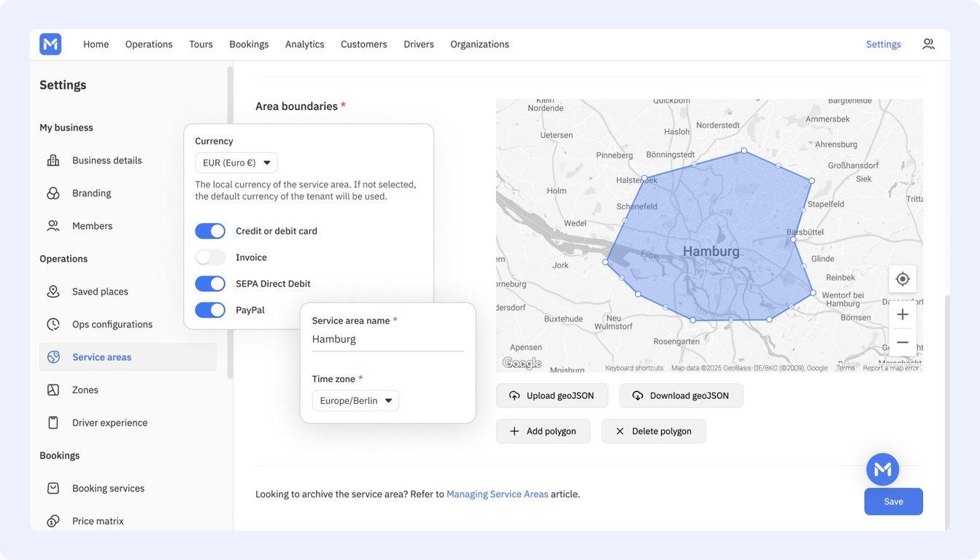This screenshot has height=560, width=980.
Task: Click Upload geoJSON button
Action: [552, 396]
